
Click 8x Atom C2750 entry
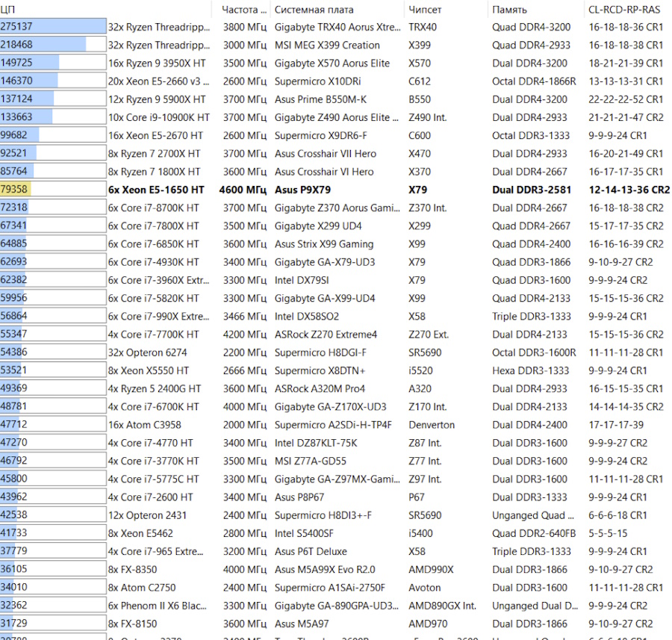(x=142, y=587)
